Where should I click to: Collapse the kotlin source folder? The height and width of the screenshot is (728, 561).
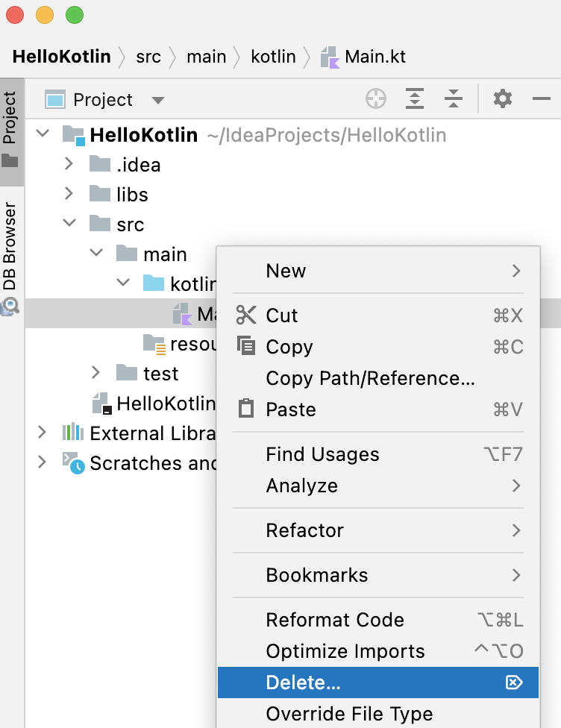click(x=123, y=282)
